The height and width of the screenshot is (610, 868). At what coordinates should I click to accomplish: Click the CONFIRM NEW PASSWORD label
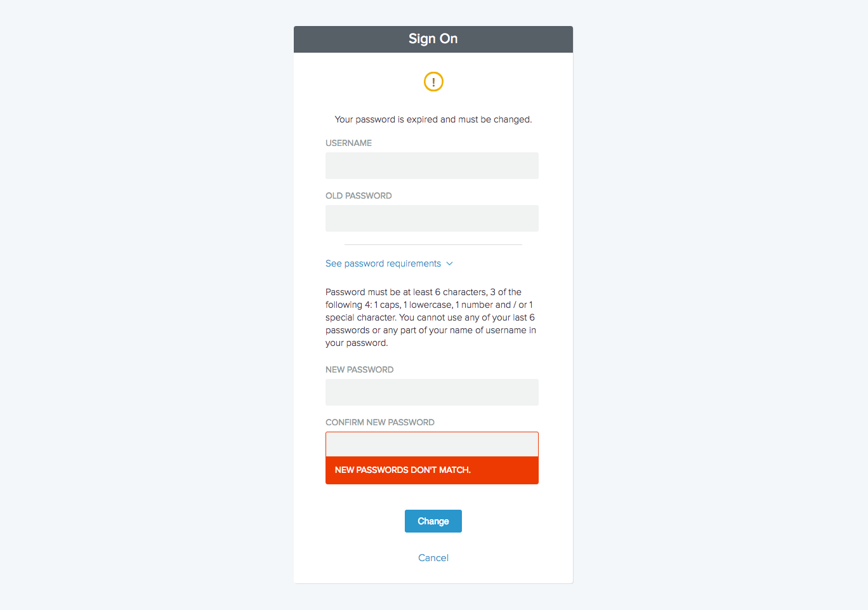click(x=379, y=422)
